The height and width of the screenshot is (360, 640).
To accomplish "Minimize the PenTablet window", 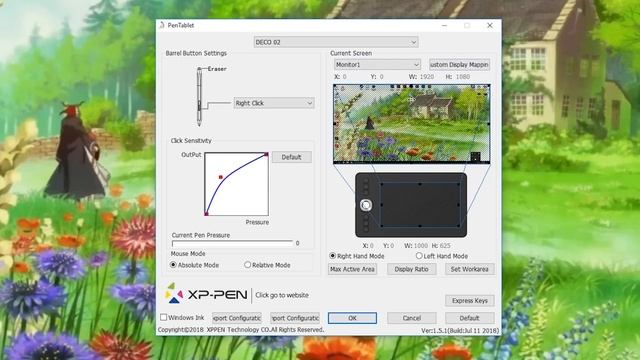I will (x=444, y=25).
